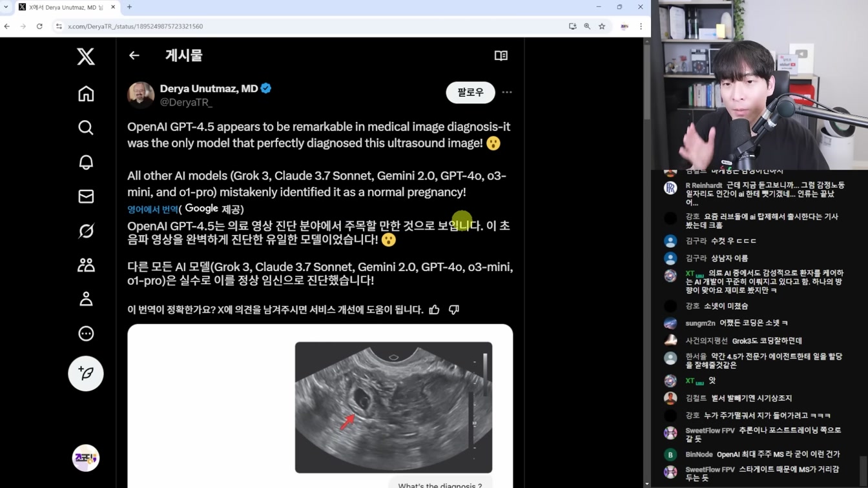Click the 영어에서 번역 translation link
868x488 pixels.
[x=152, y=209]
